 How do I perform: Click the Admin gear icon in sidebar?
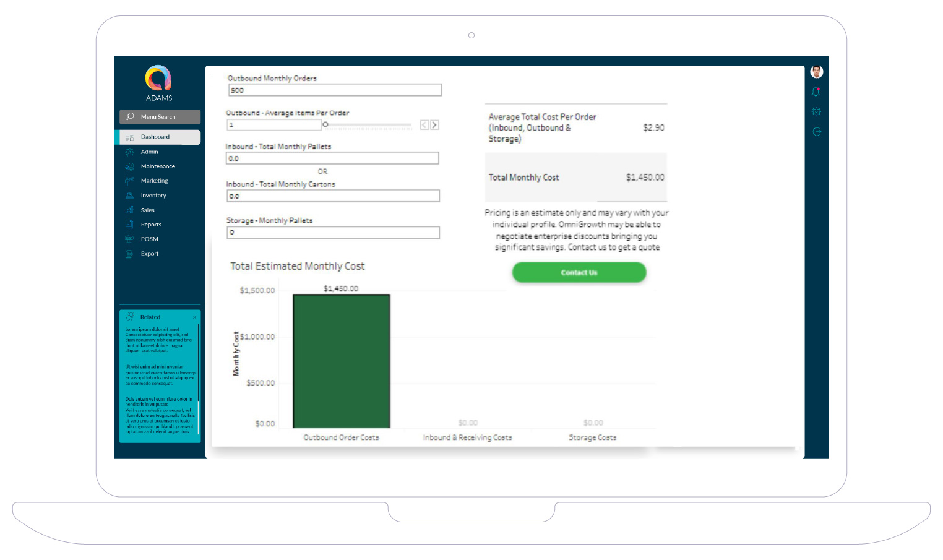click(x=129, y=152)
